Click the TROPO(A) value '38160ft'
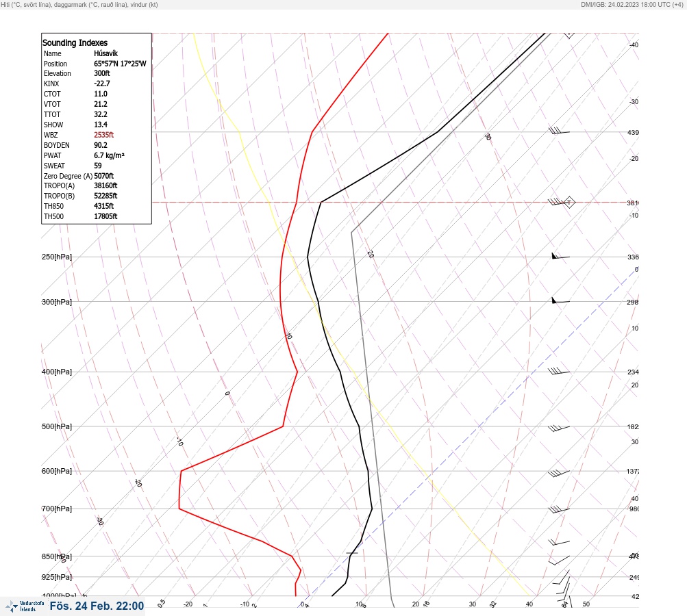 (x=105, y=185)
